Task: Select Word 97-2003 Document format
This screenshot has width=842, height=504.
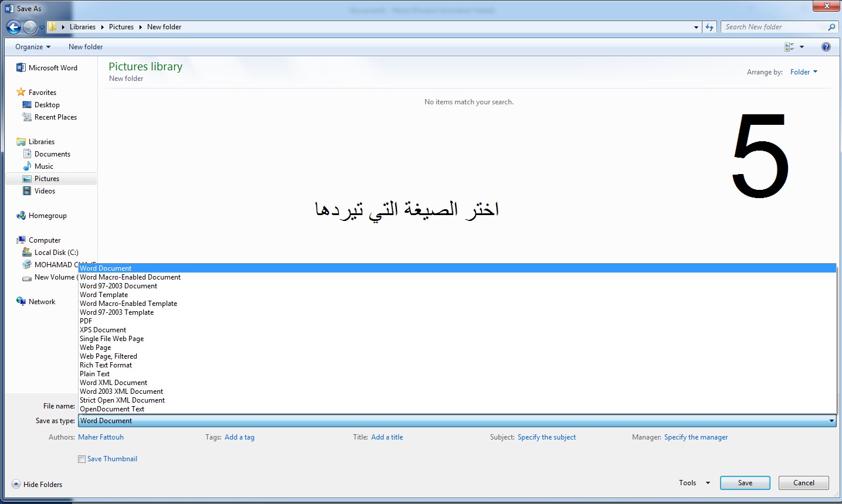Action: click(118, 286)
